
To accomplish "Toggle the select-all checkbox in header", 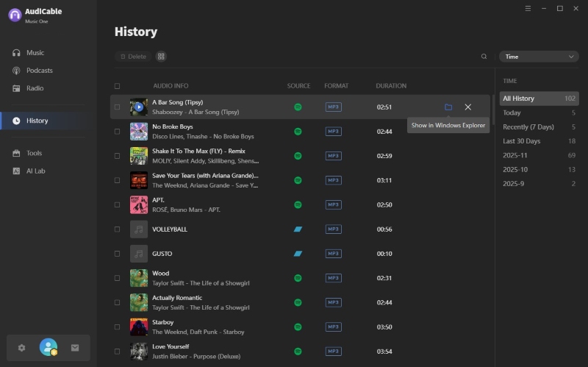I will tap(117, 86).
